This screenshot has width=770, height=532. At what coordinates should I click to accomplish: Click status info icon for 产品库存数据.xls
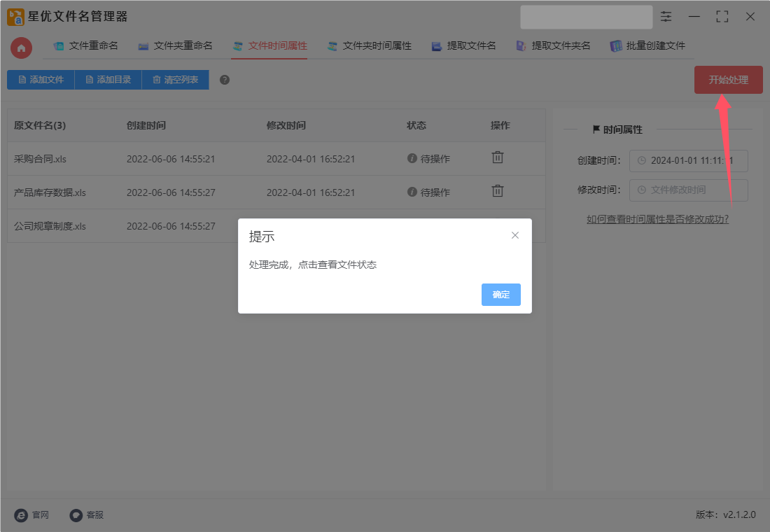(412, 192)
